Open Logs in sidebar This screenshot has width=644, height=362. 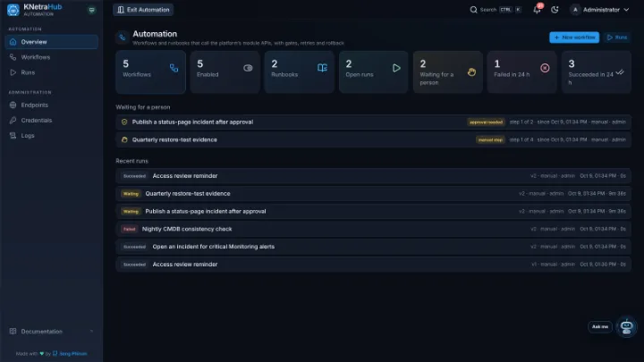(x=51, y=136)
